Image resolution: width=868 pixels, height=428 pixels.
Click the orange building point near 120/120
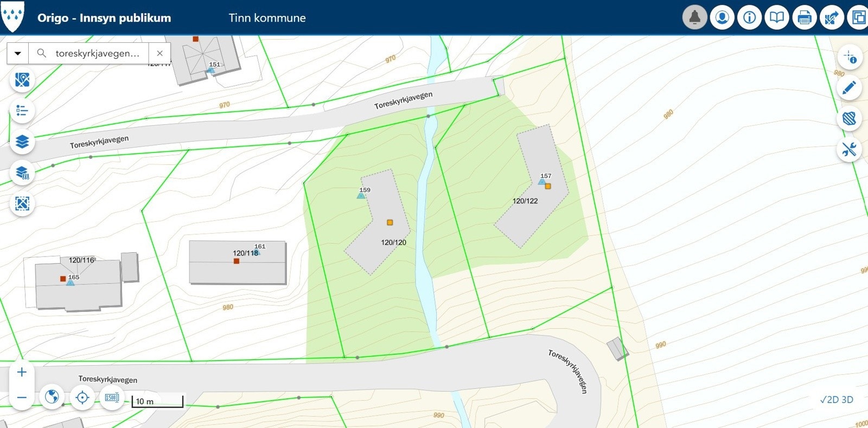point(390,222)
